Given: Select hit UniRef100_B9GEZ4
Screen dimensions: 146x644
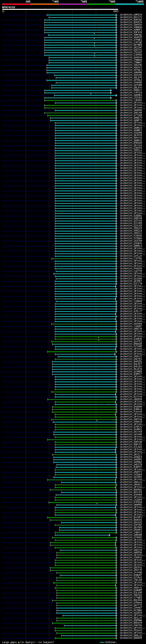Looking at the screenshot, I should (x=131, y=22).
